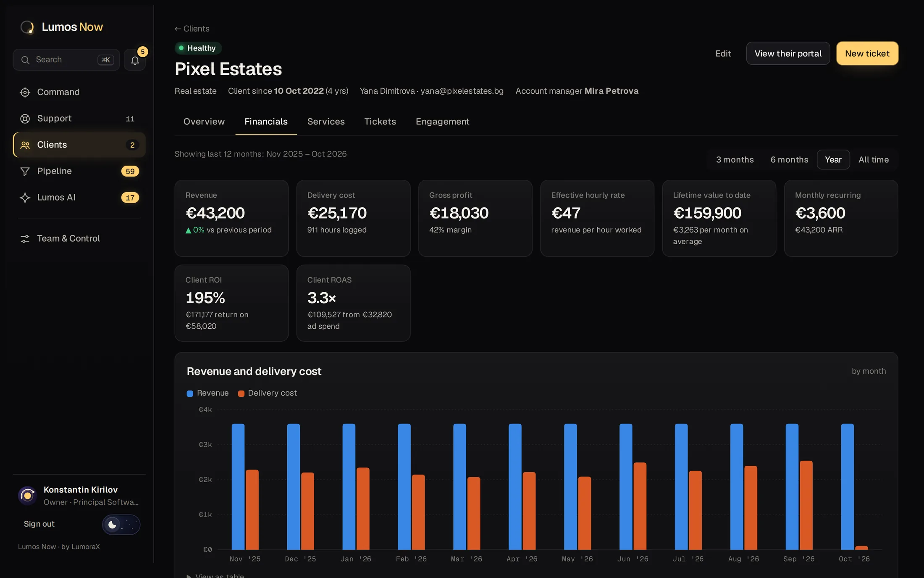Image resolution: width=924 pixels, height=578 pixels.
Task: Click the Support lifebuoy icon
Action: tap(25, 119)
